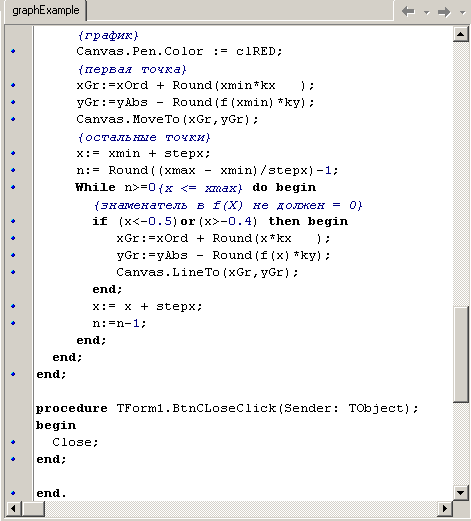
Task: Click the do begin keywords after While
Action: (x=284, y=187)
